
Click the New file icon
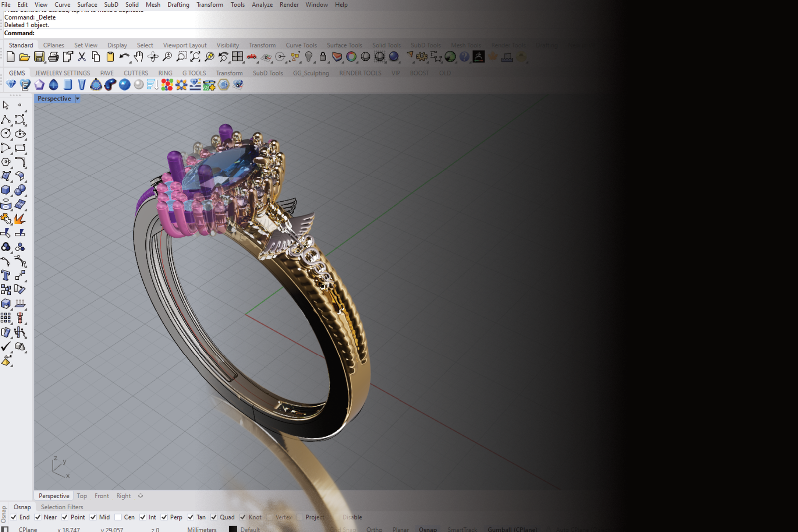pyautogui.click(x=10, y=57)
